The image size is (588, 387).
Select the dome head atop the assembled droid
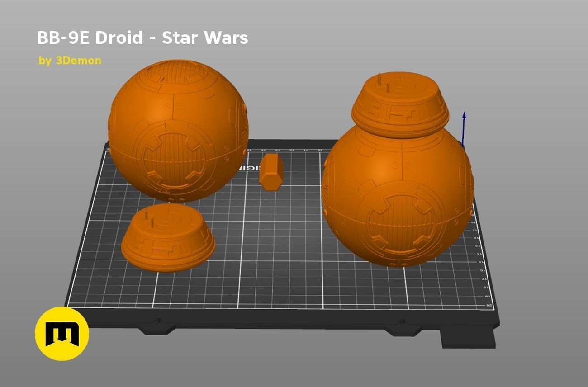pyautogui.click(x=400, y=105)
